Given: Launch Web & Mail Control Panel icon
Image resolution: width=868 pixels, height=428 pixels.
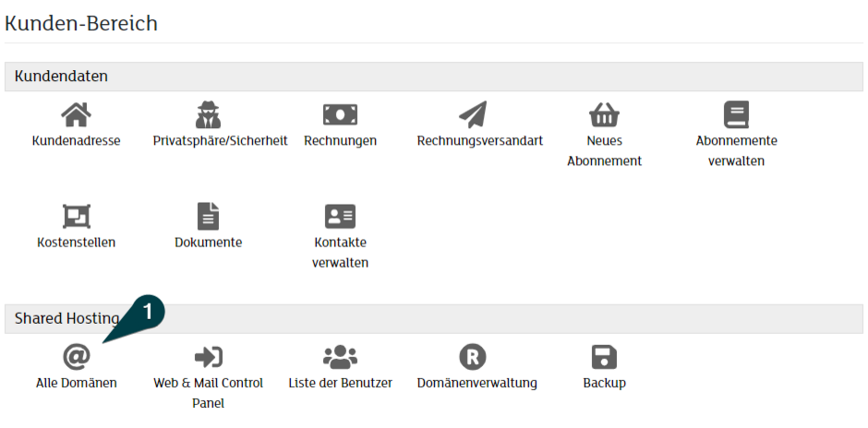Looking at the screenshot, I should [208, 357].
